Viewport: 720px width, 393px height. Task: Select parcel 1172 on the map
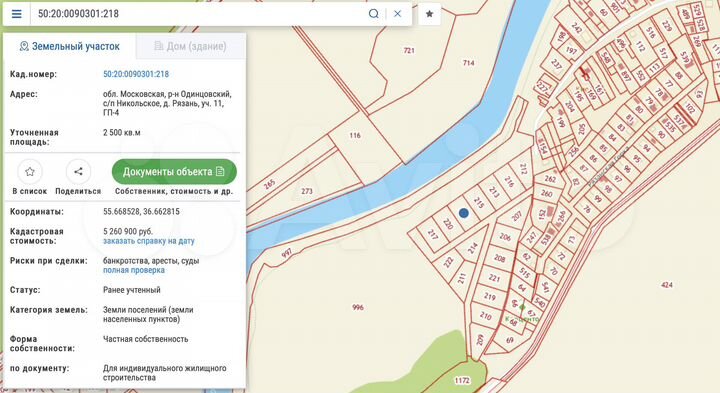click(462, 380)
